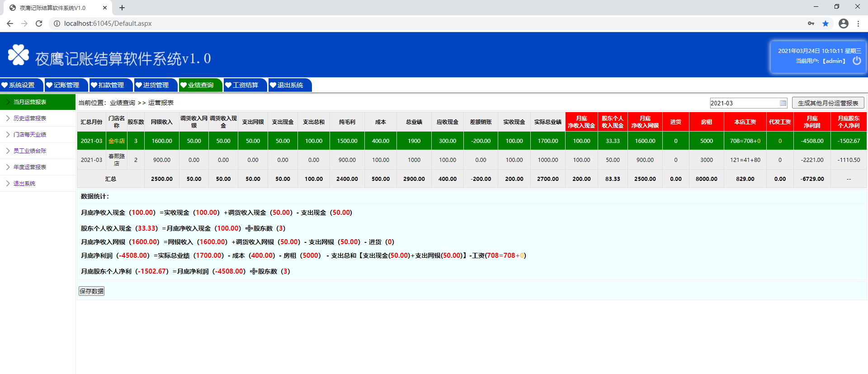Expand chevron beside 员工业绩台账
This screenshot has width=868, height=374.
tap(8, 151)
